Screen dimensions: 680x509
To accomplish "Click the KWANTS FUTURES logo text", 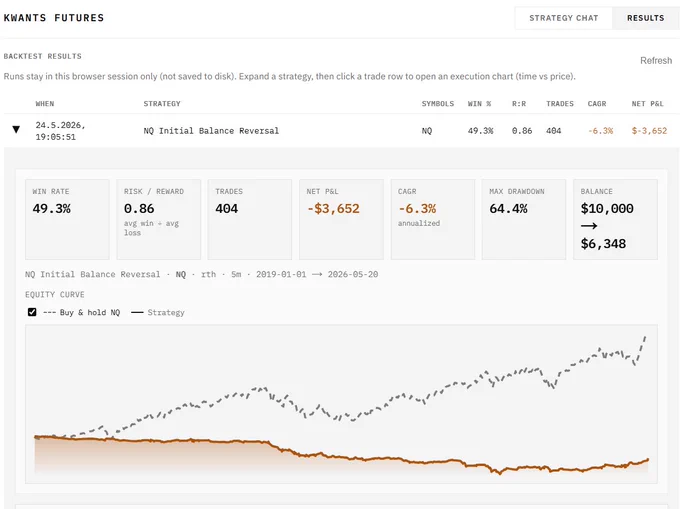I will point(54,18).
